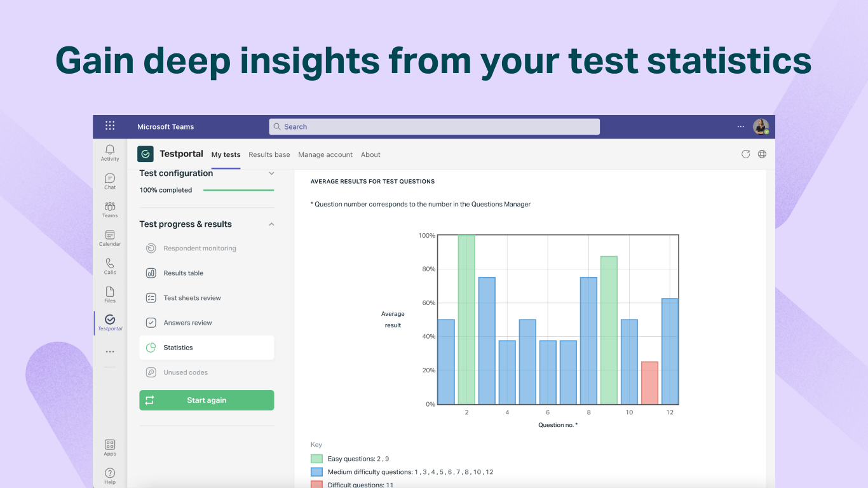Click the Unused codes icon

[x=151, y=372]
